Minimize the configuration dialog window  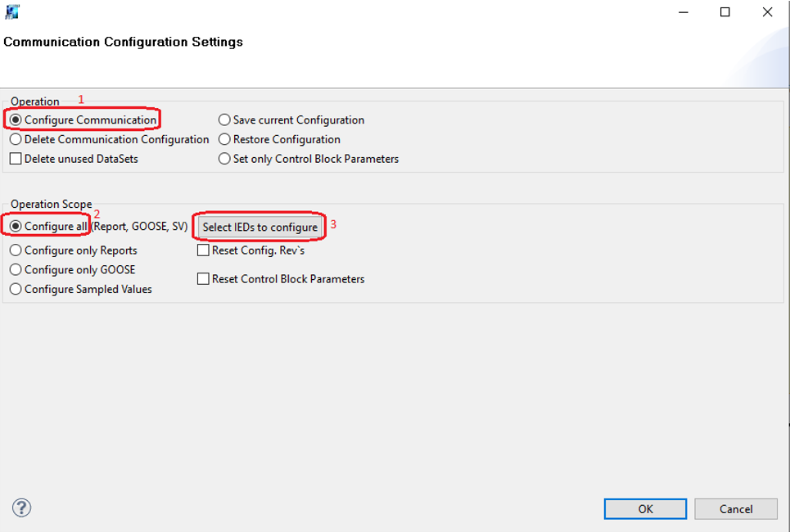pyautogui.click(x=682, y=12)
